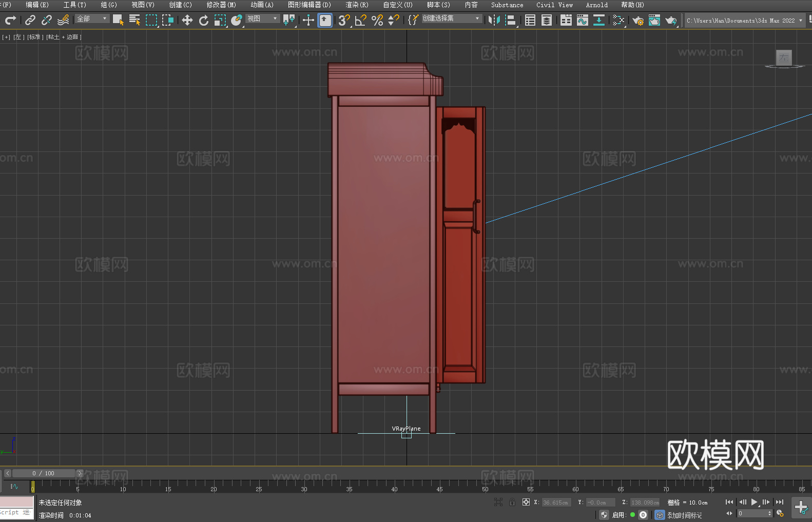The image size is (812, 522).
Task: Open the project path dropdown arrow
Action: point(800,21)
